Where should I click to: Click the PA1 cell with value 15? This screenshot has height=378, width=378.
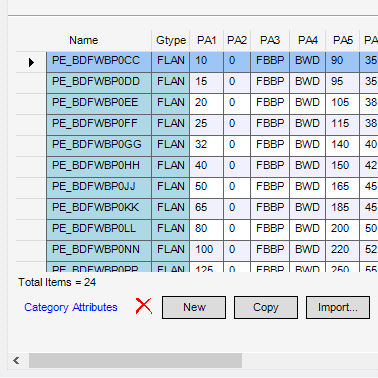click(206, 83)
